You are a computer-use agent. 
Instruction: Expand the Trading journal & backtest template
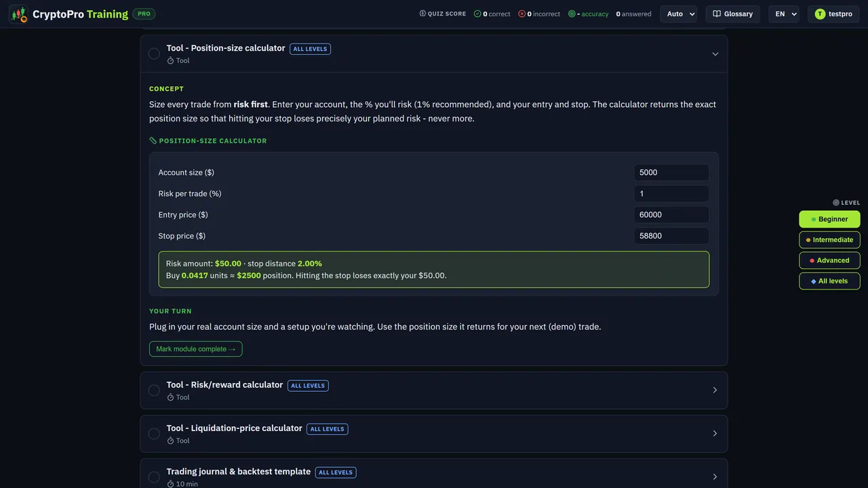(x=715, y=477)
